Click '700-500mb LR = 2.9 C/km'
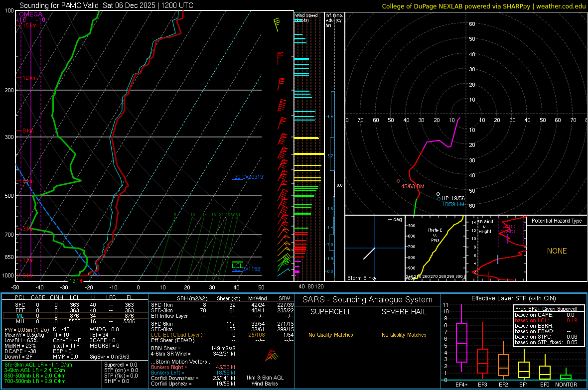This screenshot has width=588, height=390. click(x=35, y=381)
